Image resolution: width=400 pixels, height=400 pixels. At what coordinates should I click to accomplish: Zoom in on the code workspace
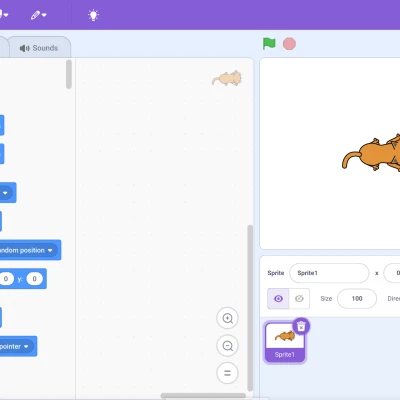click(227, 318)
